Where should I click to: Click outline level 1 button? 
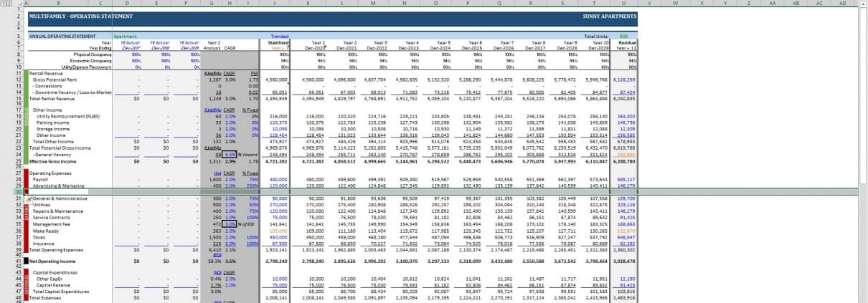(x=3, y=3)
